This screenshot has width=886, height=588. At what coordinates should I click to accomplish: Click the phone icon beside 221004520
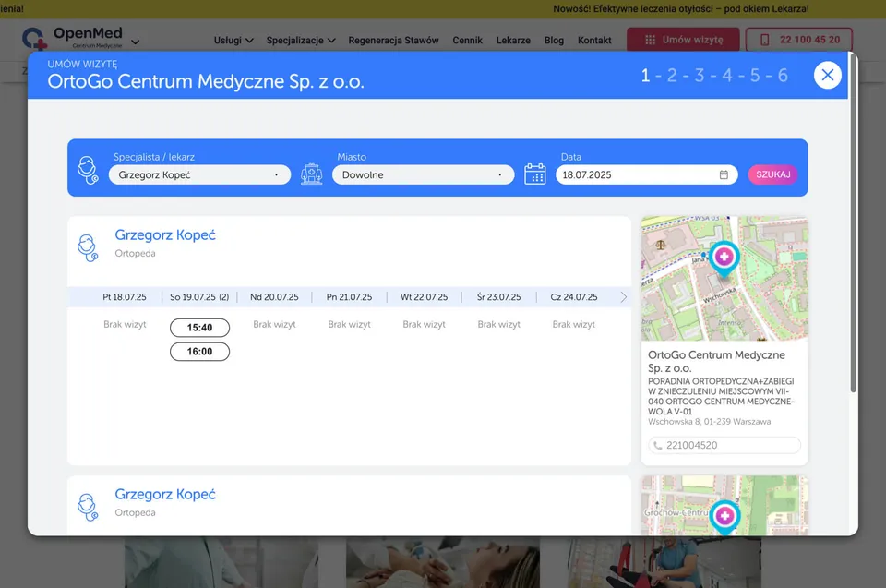(x=658, y=445)
